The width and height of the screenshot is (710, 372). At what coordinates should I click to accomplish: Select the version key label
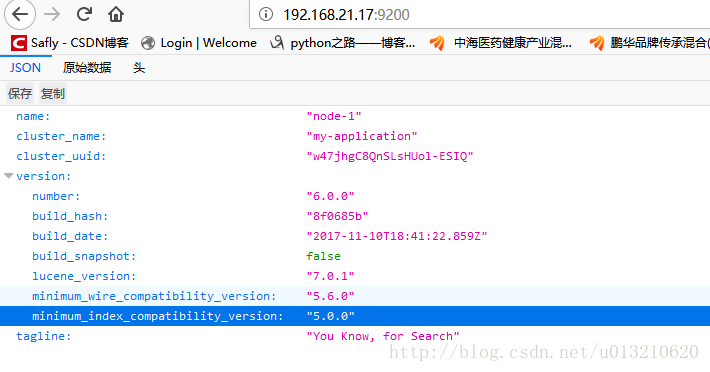pos(43,176)
